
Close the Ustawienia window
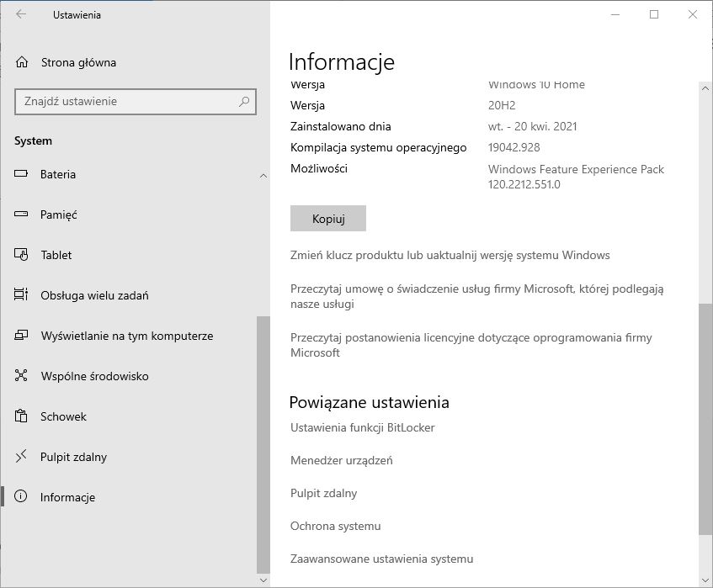(693, 14)
